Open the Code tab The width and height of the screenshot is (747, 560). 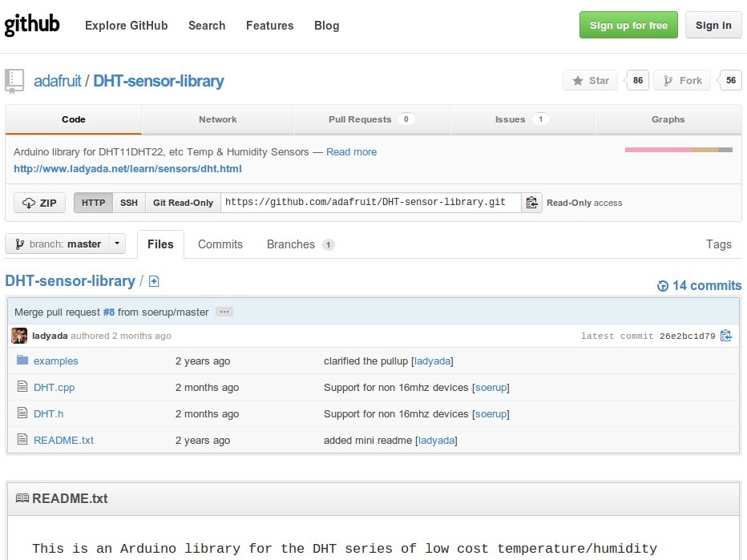(74, 119)
